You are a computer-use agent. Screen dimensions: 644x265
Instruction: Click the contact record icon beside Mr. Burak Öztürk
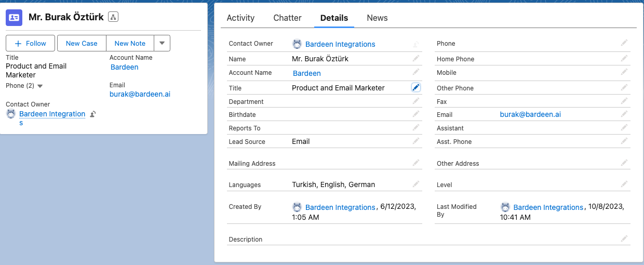click(14, 18)
